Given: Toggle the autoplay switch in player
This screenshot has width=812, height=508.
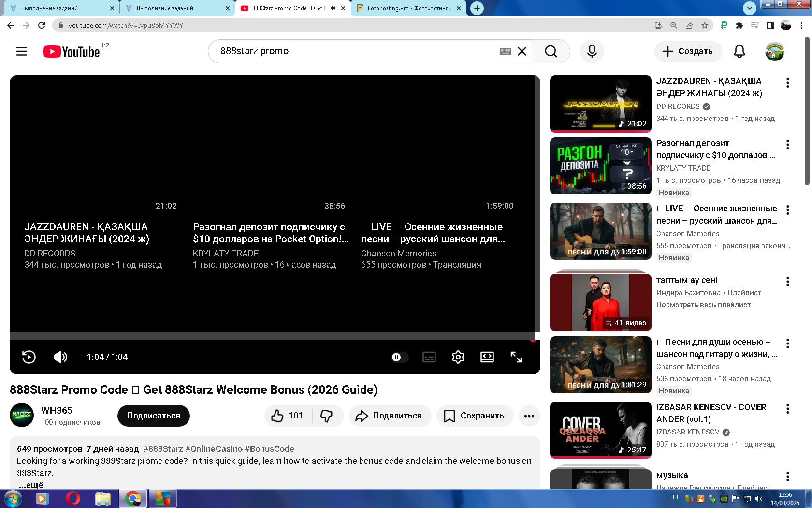Looking at the screenshot, I should point(399,357).
